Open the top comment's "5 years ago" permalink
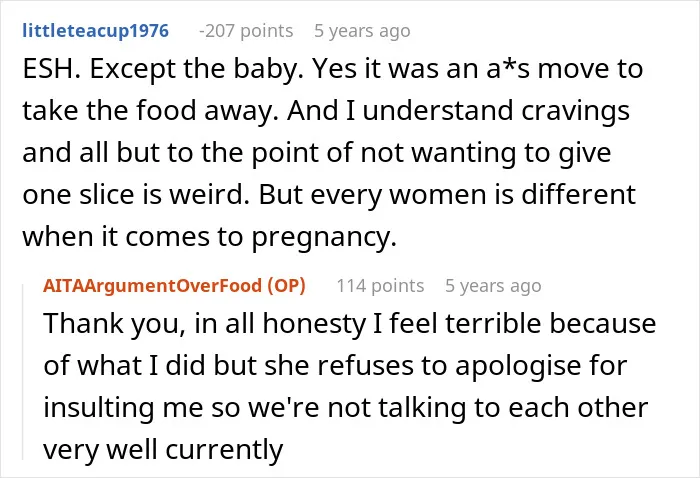The width and height of the screenshot is (700, 478). [362, 31]
